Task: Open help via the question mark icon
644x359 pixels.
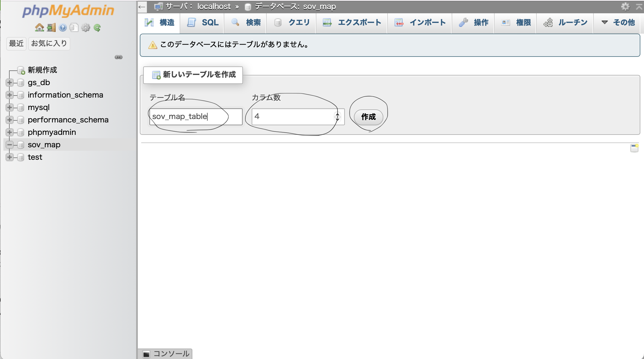Action: (x=63, y=27)
